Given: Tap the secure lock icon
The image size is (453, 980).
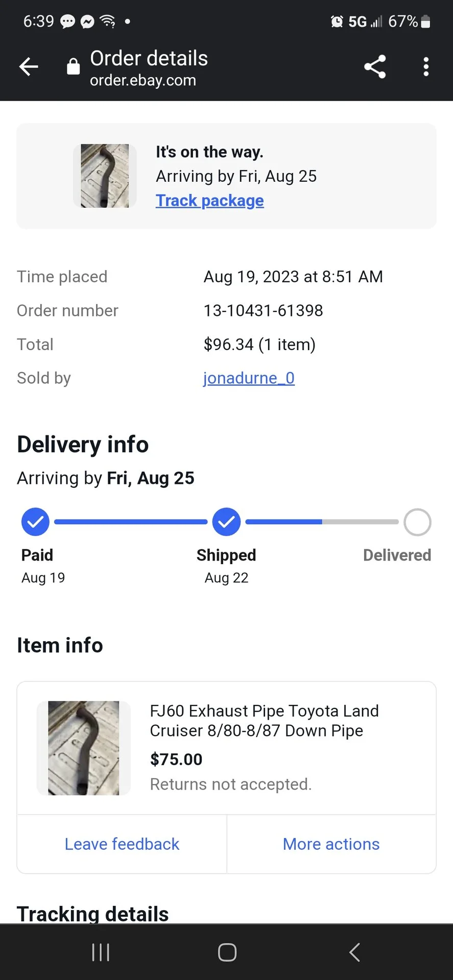Looking at the screenshot, I should coord(74,66).
